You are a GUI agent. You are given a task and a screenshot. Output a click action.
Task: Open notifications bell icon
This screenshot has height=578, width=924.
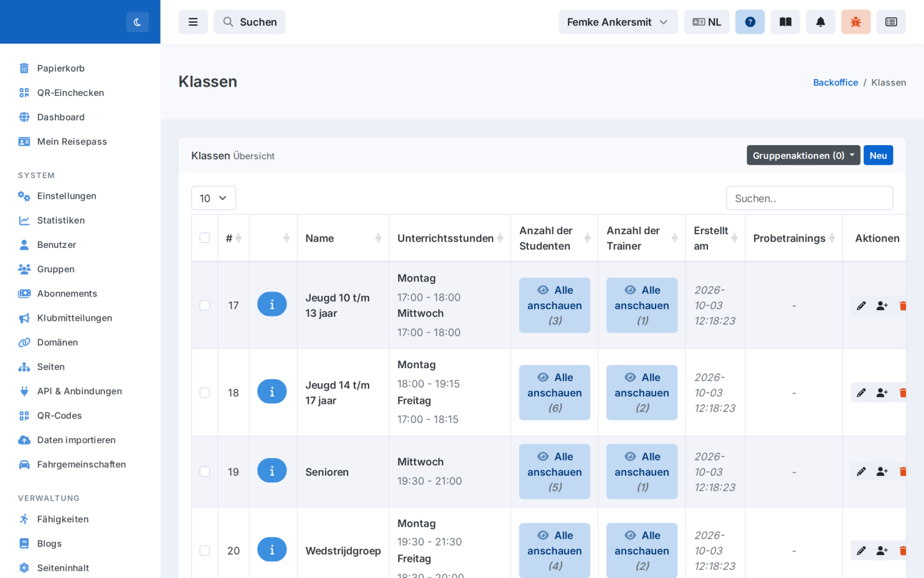tap(821, 22)
